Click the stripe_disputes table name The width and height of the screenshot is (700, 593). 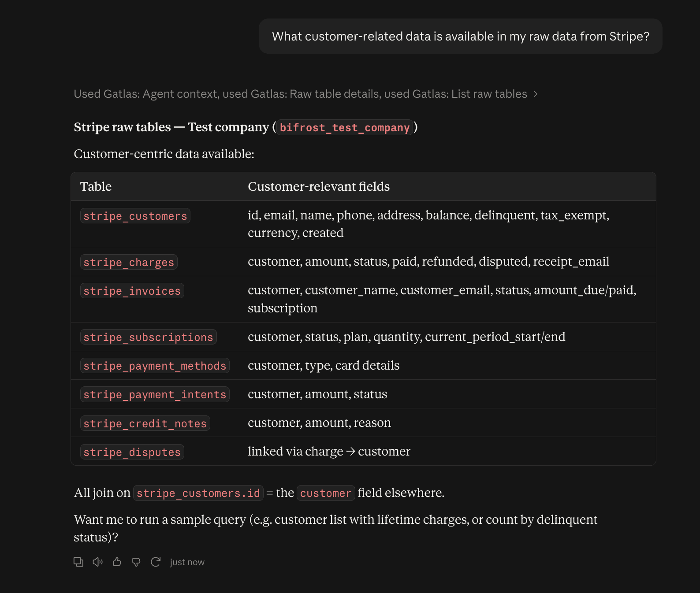132,452
